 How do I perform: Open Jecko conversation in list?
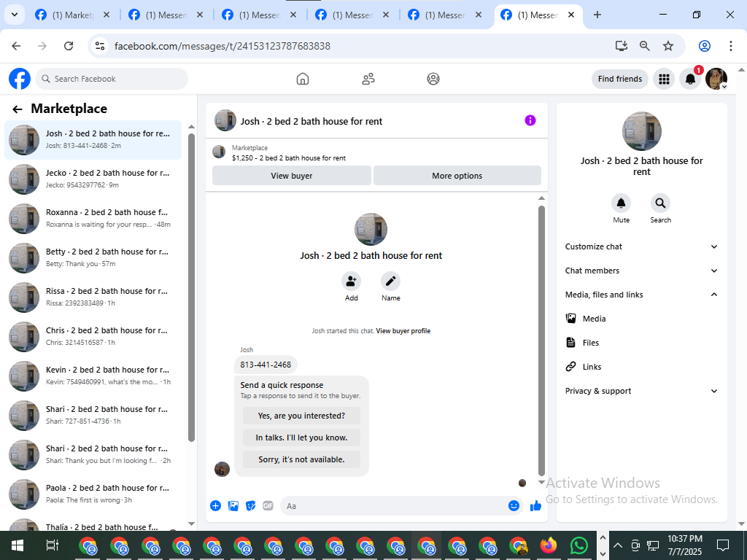point(93,179)
